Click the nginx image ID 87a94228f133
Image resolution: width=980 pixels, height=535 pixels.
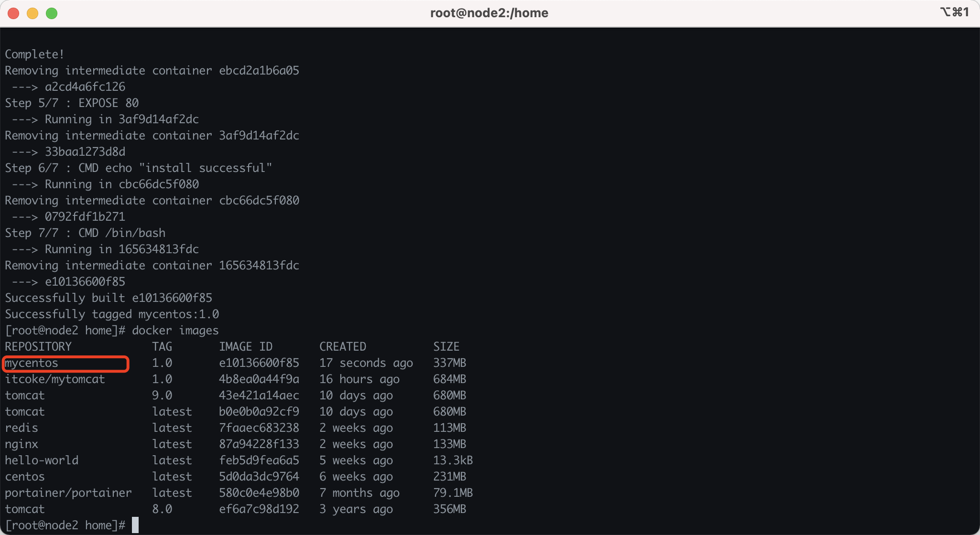click(x=259, y=444)
